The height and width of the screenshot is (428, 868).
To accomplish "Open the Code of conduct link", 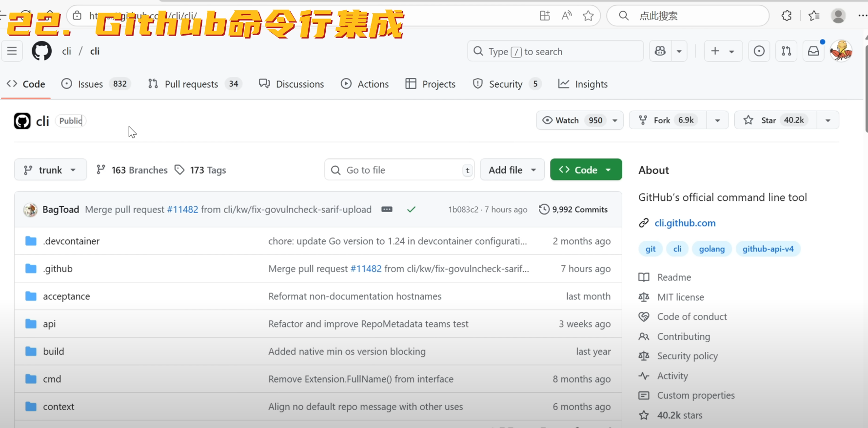I will point(692,317).
